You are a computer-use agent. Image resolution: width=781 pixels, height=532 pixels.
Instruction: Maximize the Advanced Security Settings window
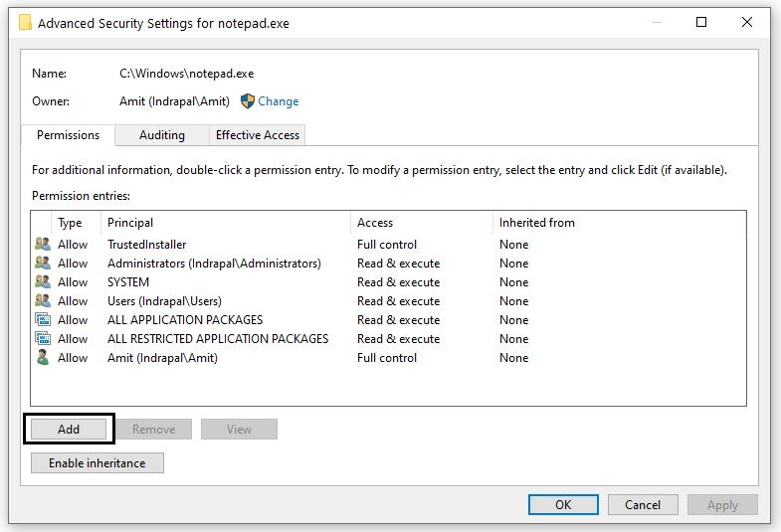701,22
